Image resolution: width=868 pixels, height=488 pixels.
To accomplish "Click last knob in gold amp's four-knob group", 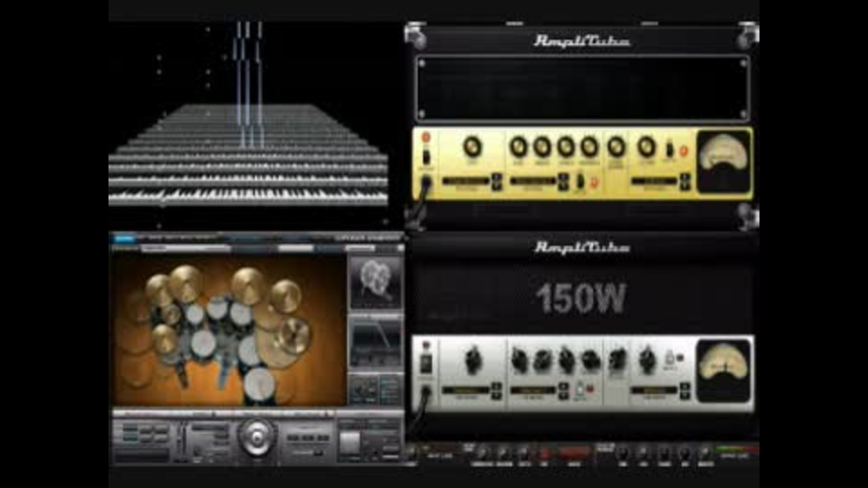I will tap(590, 147).
